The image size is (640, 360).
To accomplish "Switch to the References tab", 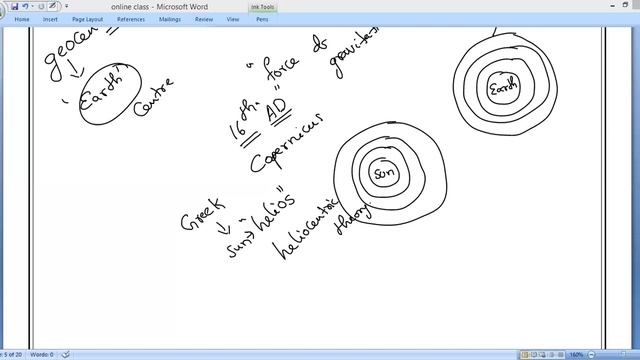I will pos(131,19).
